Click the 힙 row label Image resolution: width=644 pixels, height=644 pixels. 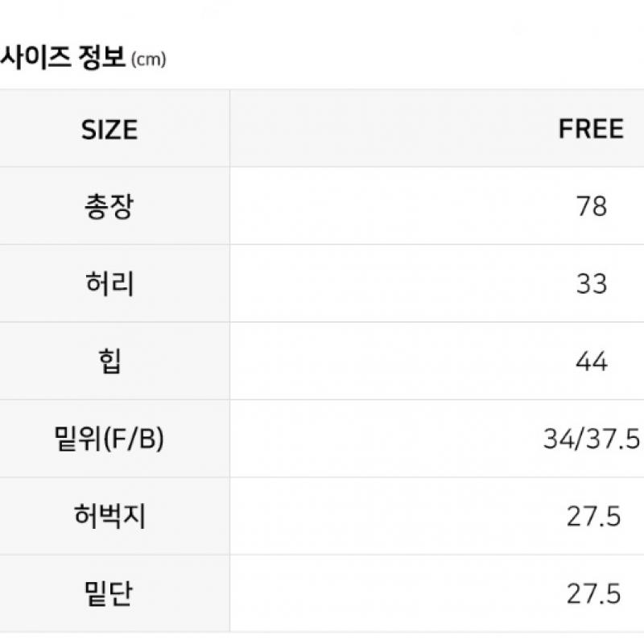click(109, 361)
